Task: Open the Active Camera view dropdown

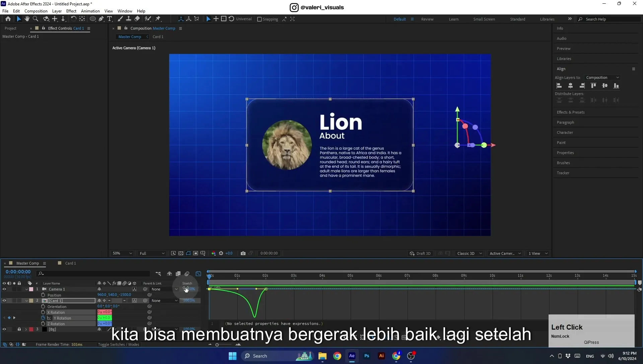Action: (x=505, y=253)
